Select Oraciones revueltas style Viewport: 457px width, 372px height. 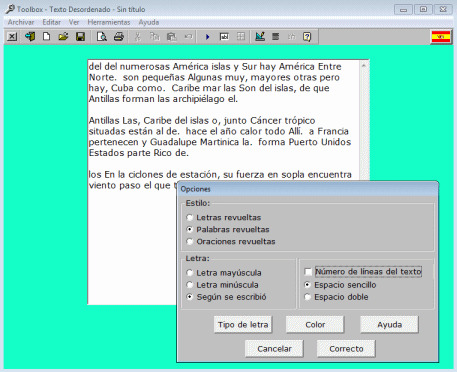click(231, 242)
